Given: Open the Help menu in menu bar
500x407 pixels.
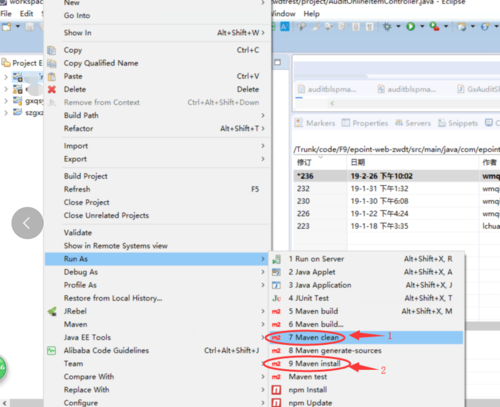Looking at the screenshot, I should (x=311, y=14).
